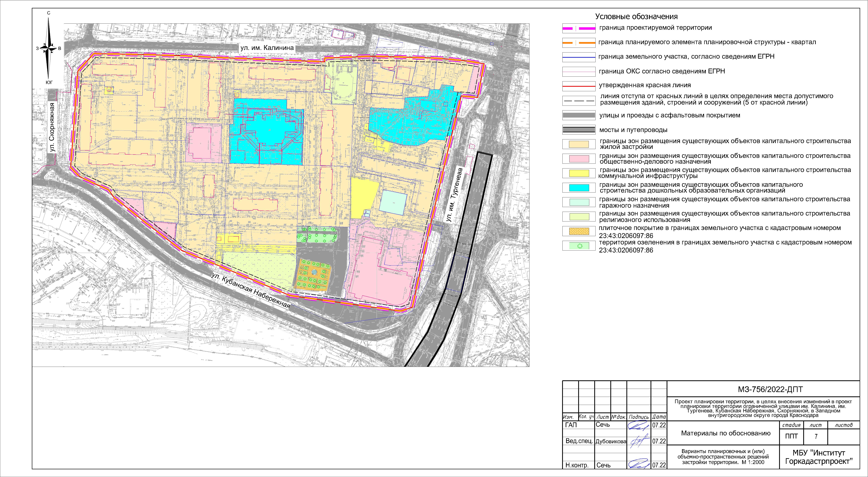The width and height of the screenshot is (868, 477).
Task: Click the light green religious use legend swatch
Action: 579,216
